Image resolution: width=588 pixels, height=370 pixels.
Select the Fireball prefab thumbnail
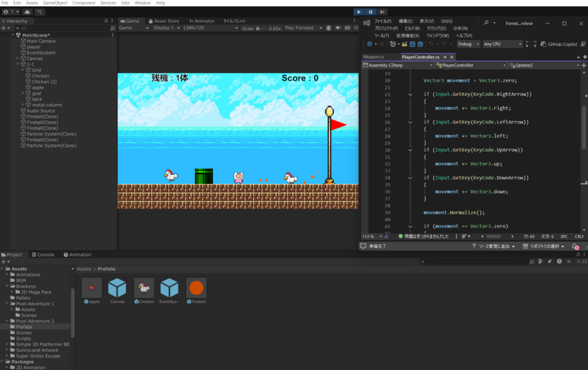[196, 288]
